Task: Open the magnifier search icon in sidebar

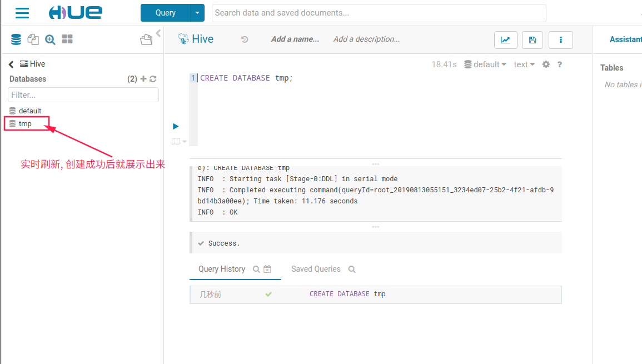Action: pyautogui.click(x=50, y=39)
